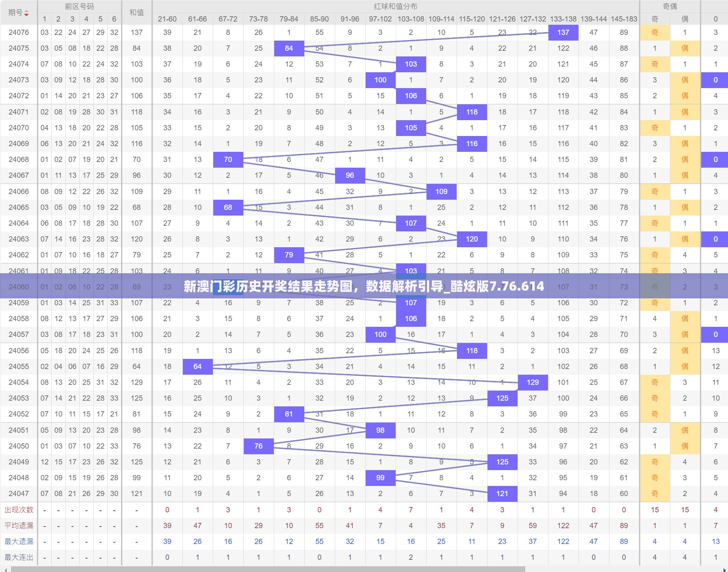Screen dimensions: 728x572
Task: Click highlighted 129 cell in row 24054
Action: [x=533, y=382]
